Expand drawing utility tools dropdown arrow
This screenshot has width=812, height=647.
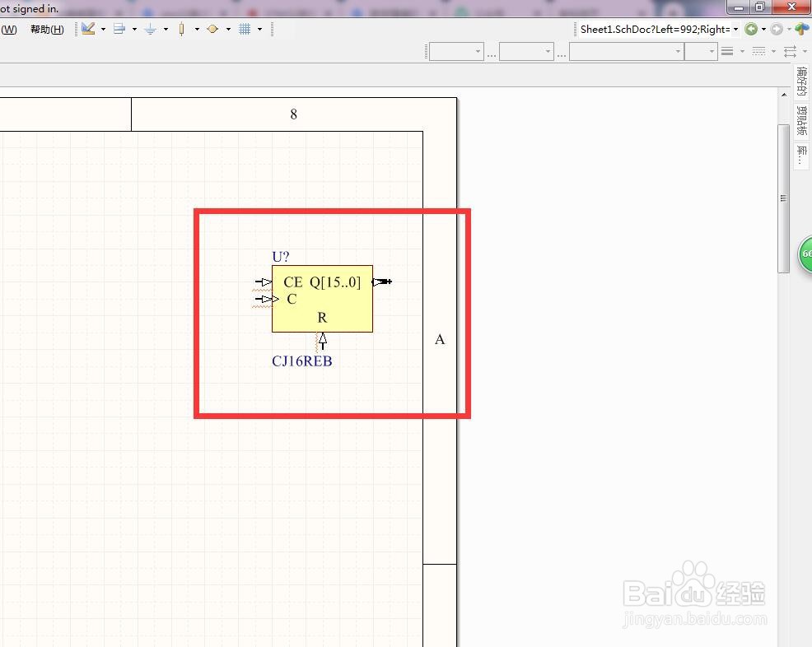[x=104, y=30]
